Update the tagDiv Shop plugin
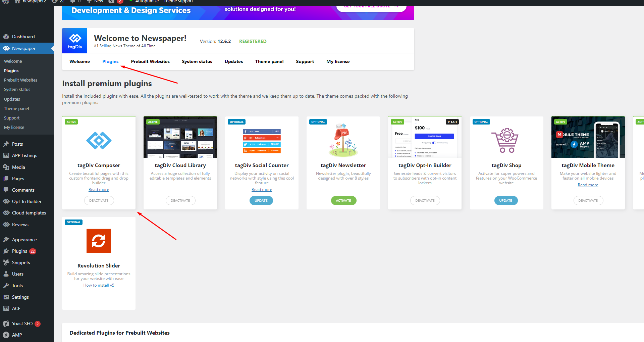The width and height of the screenshot is (644, 342). (x=506, y=200)
